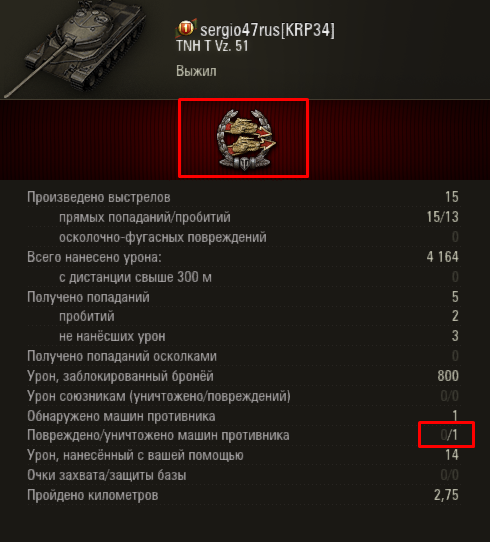
Task: Select the с дистанции свыше 300 м row
Action: pyautogui.click(x=243, y=277)
